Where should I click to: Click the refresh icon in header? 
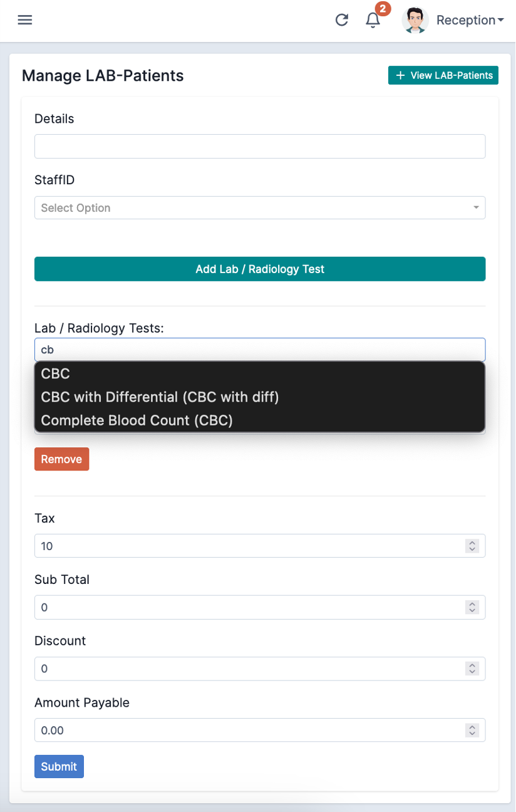point(341,20)
